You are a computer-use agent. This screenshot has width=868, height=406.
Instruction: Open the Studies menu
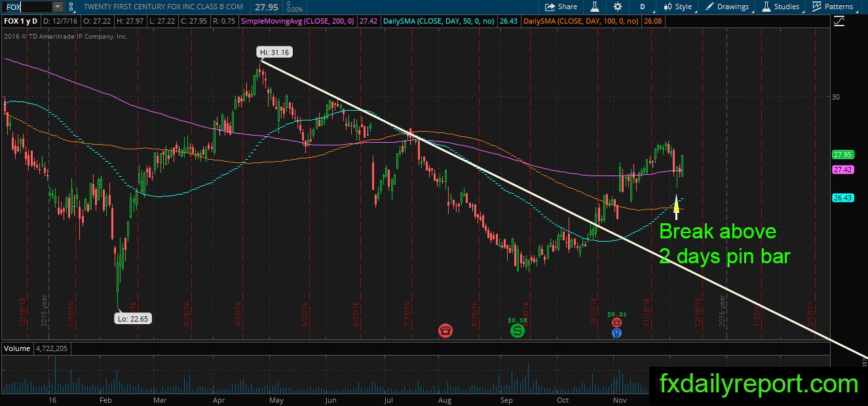tap(780, 7)
